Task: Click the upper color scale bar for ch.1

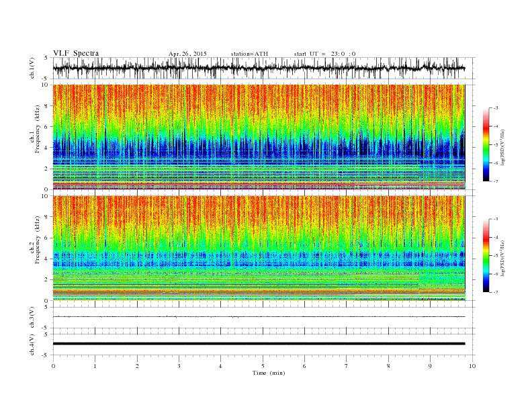Action: 486,144
